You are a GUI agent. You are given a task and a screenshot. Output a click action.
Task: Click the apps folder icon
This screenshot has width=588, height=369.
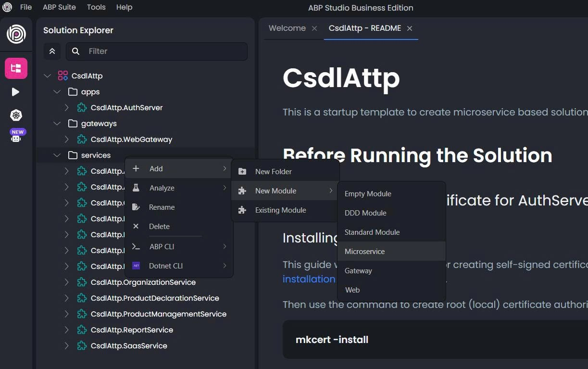click(73, 91)
